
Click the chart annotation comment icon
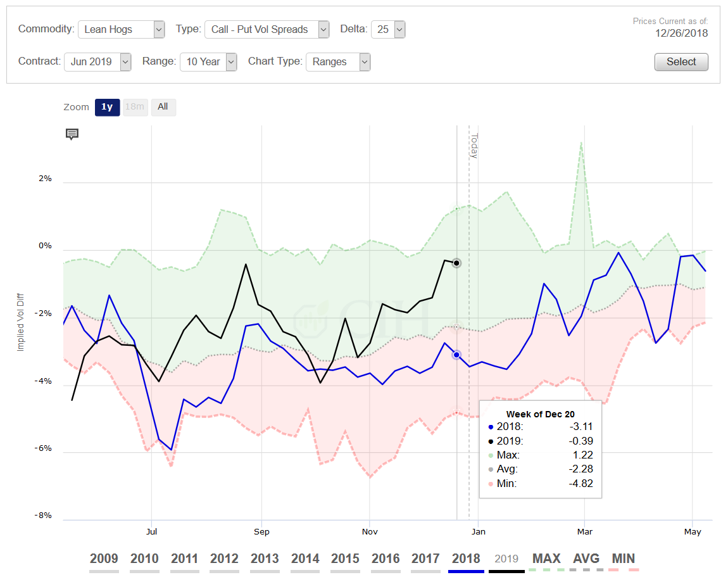coord(72,134)
